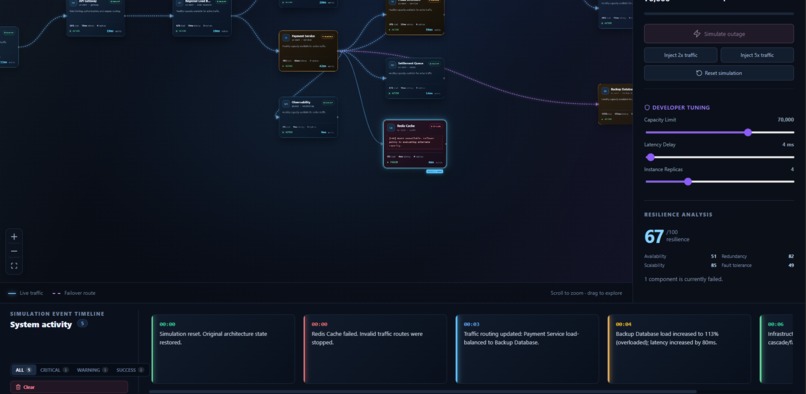Open the 'Simulation reset' timeline event
The height and width of the screenshot is (394, 806).
coord(223,349)
